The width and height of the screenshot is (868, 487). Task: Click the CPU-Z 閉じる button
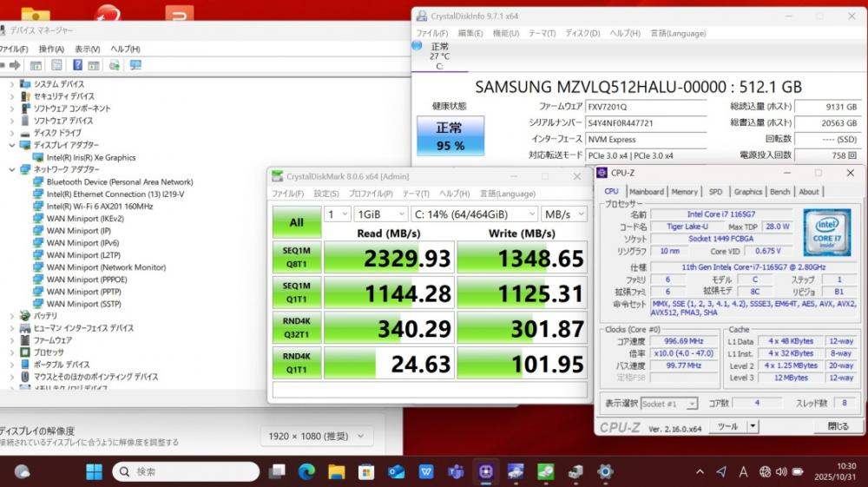coord(838,426)
